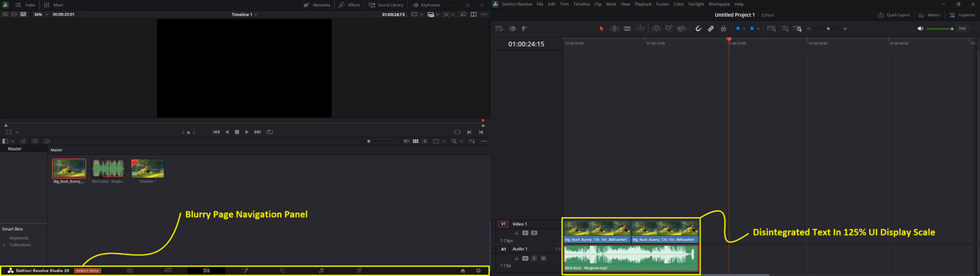Viewport: 980px width, 276px height.
Task: Open the Keyframes panel
Action: coord(426,5)
